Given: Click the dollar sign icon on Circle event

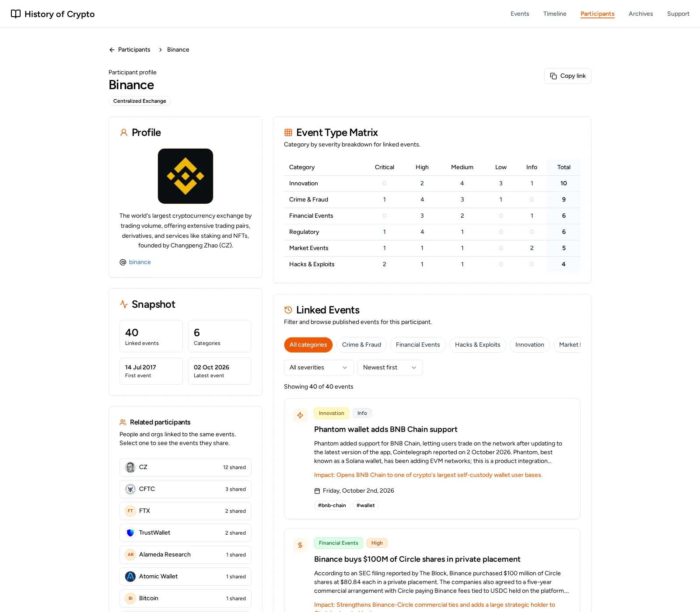Looking at the screenshot, I should 300,545.
